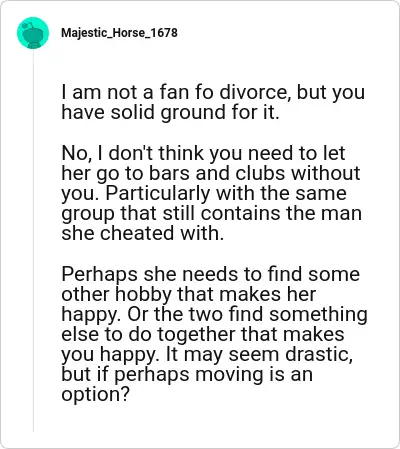
Task: Click the number '1678' in the username
Action: click(164, 33)
